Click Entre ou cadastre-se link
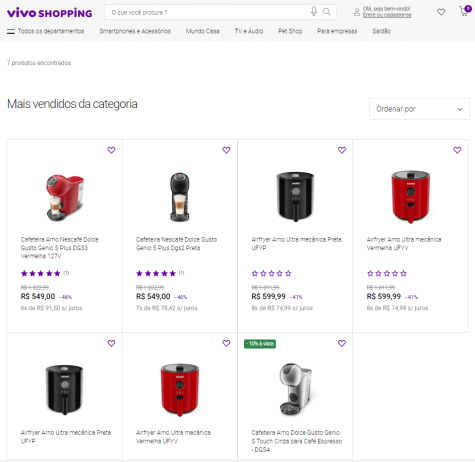 [x=387, y=15]
